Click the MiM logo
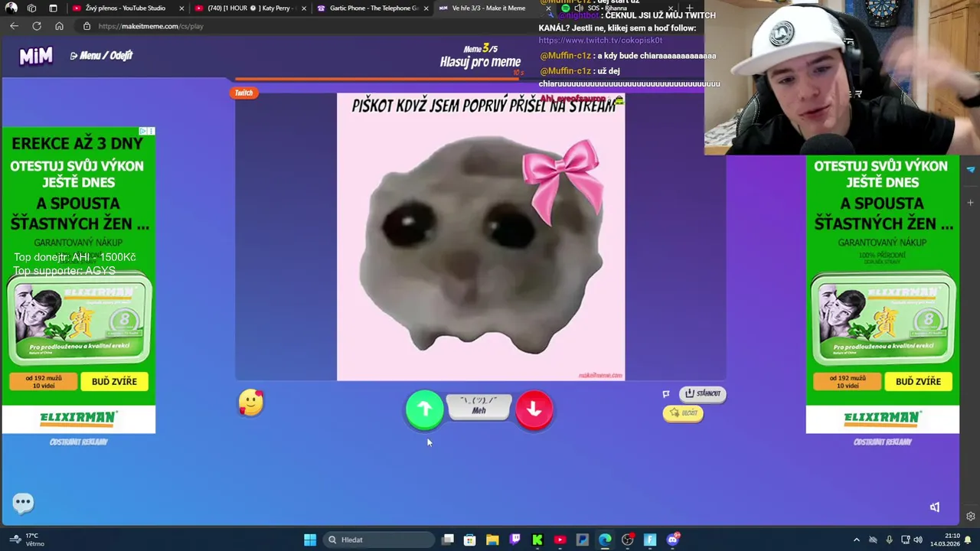Viewport: 980px width, 551px height. point(36,55)
